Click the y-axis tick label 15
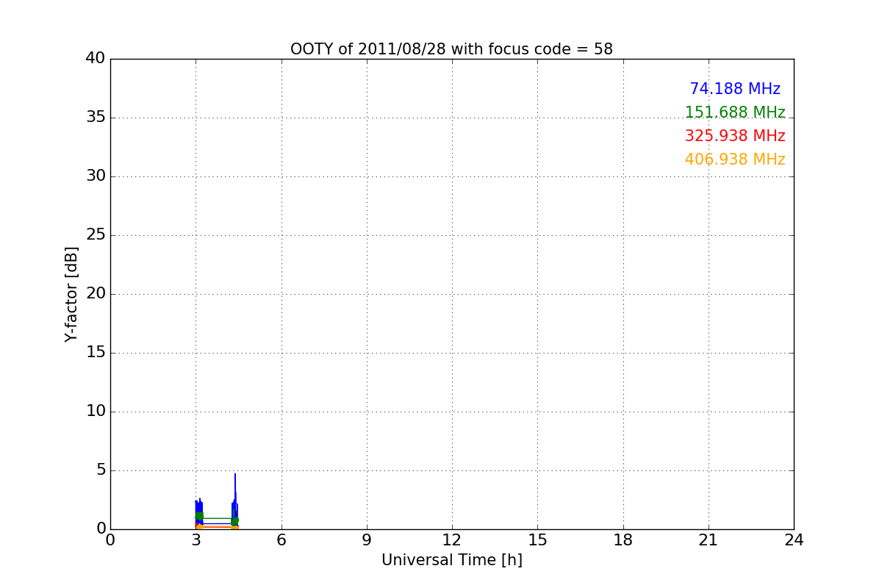882x588 pixels. point(96,353)
